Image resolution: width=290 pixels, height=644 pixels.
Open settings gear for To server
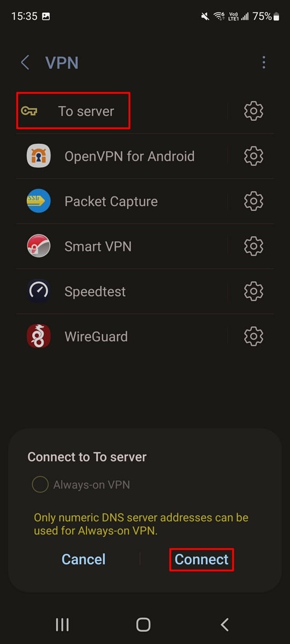pos(253,111)
